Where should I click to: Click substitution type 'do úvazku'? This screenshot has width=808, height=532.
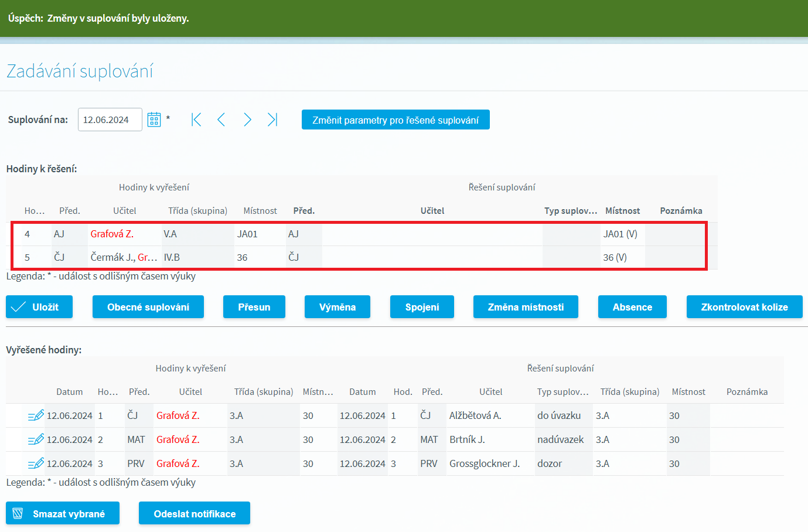click(x=559, y=415)
